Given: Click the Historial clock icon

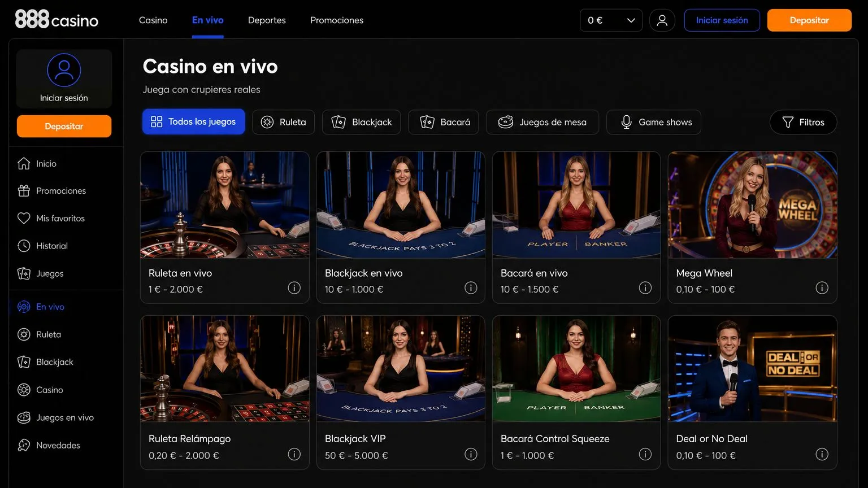Looking at the screenshot, I should [x=24, y=246].
